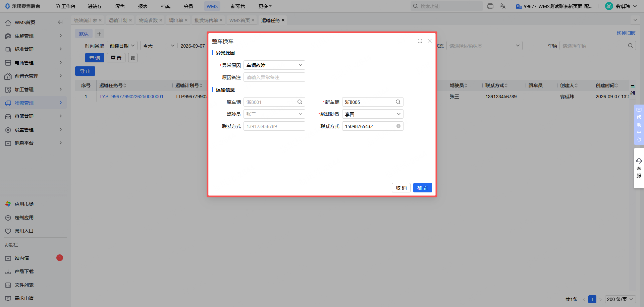Image resolution: width=644 pixels, height=307 pixels.
Task: Click the 原因备注 input field
Action: (x=274, y=77)
